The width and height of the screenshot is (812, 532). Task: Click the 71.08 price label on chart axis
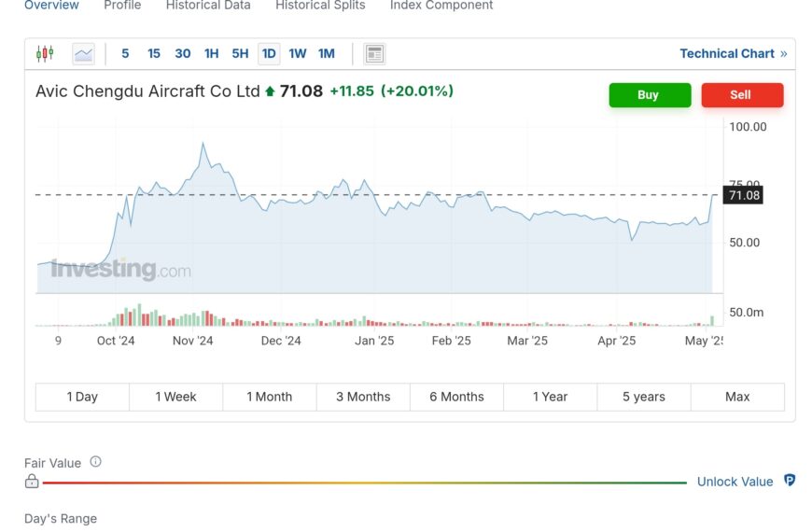743,195
